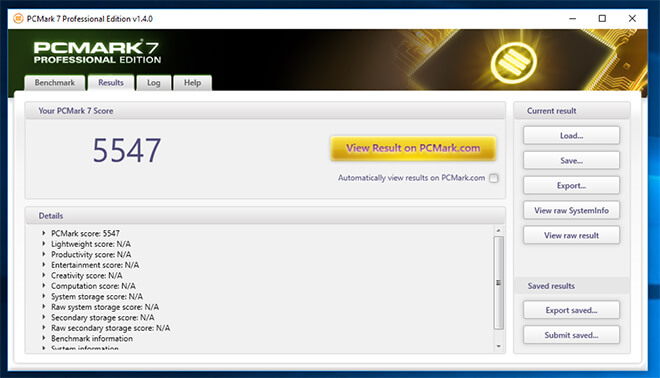Viewport: 660px width, 378px height.
Task: Click the details list vertical scrollbar thumb
Action: (x=498, y=282)
